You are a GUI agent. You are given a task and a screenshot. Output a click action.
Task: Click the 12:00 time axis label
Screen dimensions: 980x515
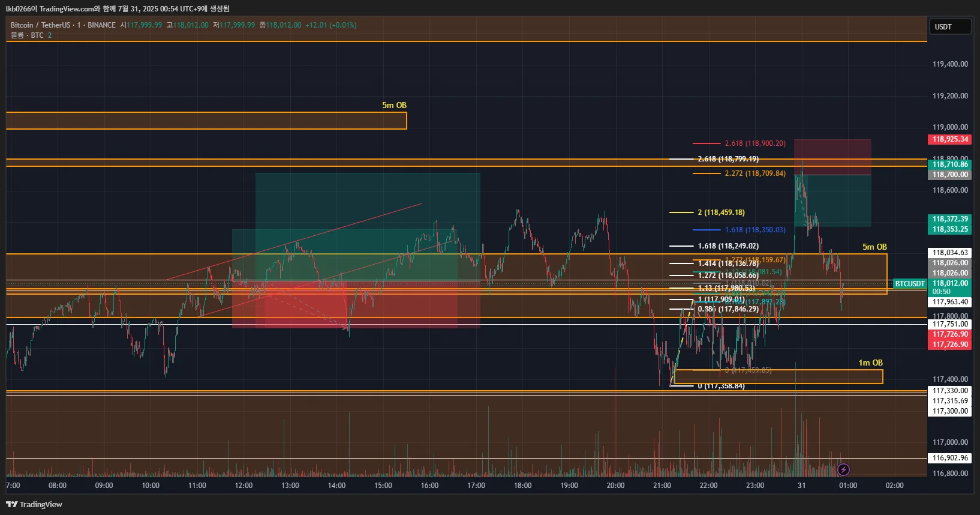pyautogui.click(x=244, y=485)
